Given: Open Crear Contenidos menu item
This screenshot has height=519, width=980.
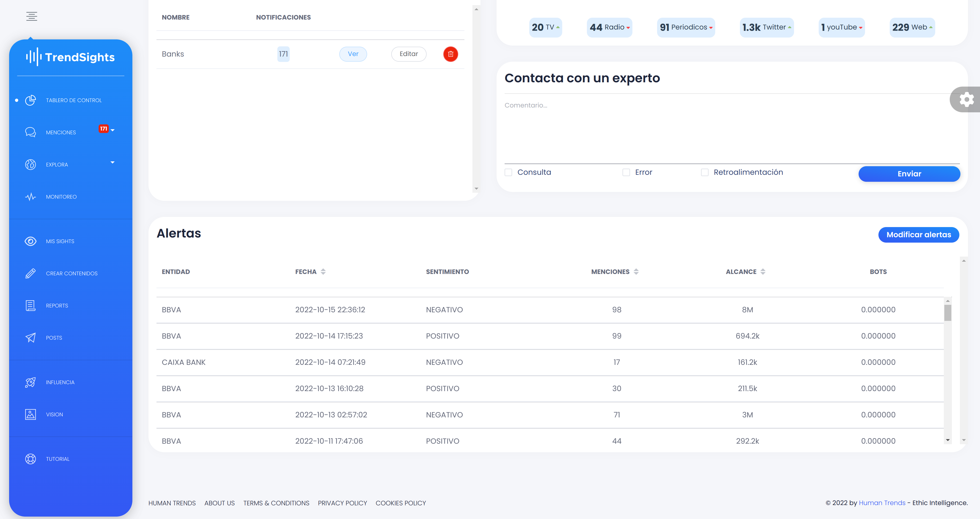Looking at the screenshot, I should pos(72,274).
